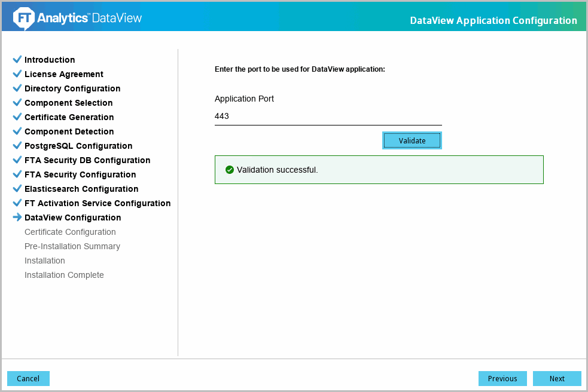Select the FT Activation Service Configuration step

click(98, 203)
